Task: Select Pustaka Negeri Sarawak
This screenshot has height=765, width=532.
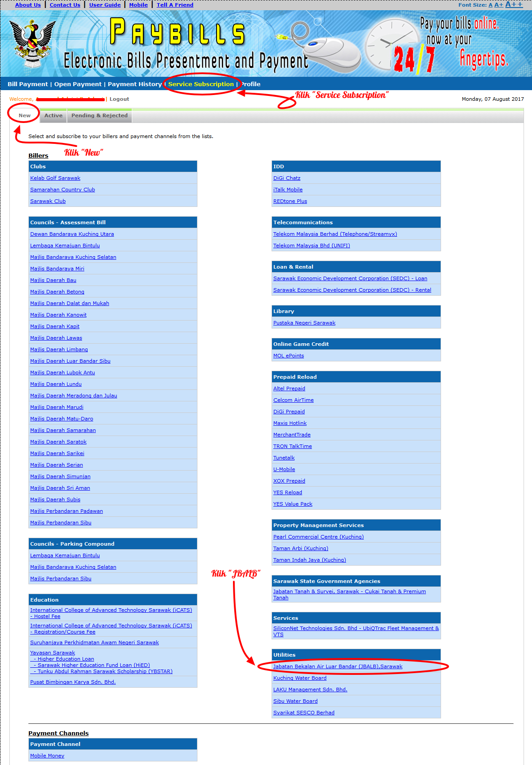Action: (304, 323)
